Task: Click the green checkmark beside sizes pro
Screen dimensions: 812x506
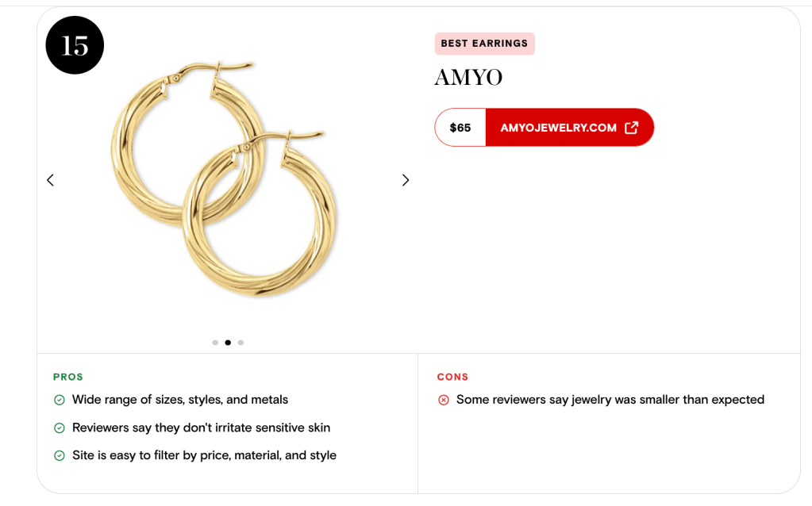Action: 60,401
